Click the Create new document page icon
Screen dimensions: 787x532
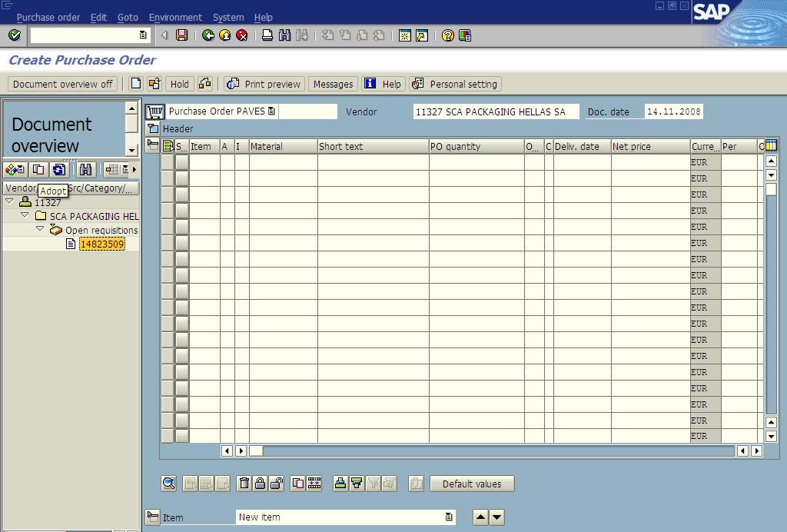click(135, 84)
